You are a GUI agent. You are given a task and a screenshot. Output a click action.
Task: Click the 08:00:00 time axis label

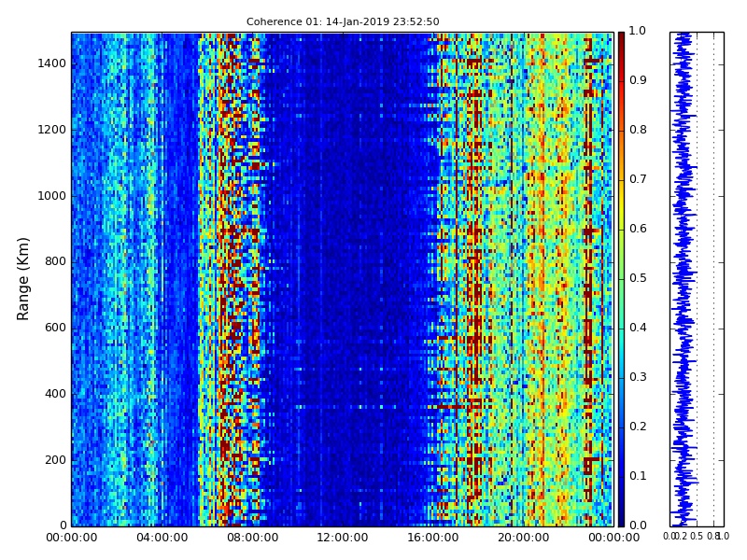252,538
